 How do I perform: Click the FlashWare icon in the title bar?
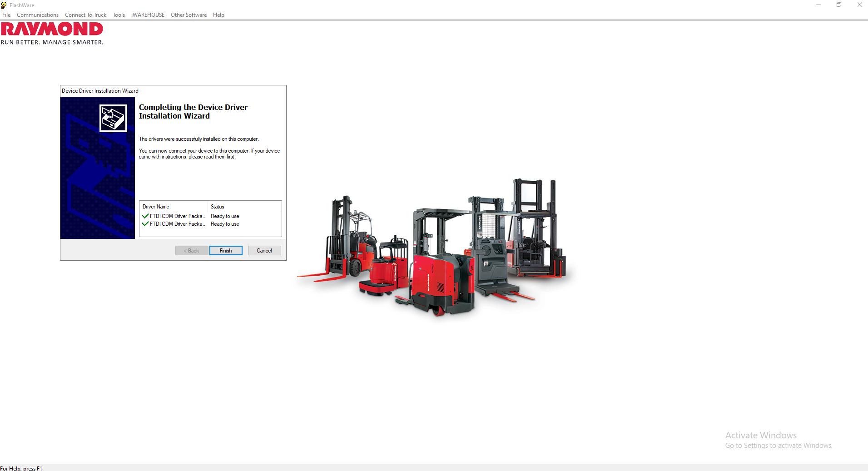tap(5, 5)
